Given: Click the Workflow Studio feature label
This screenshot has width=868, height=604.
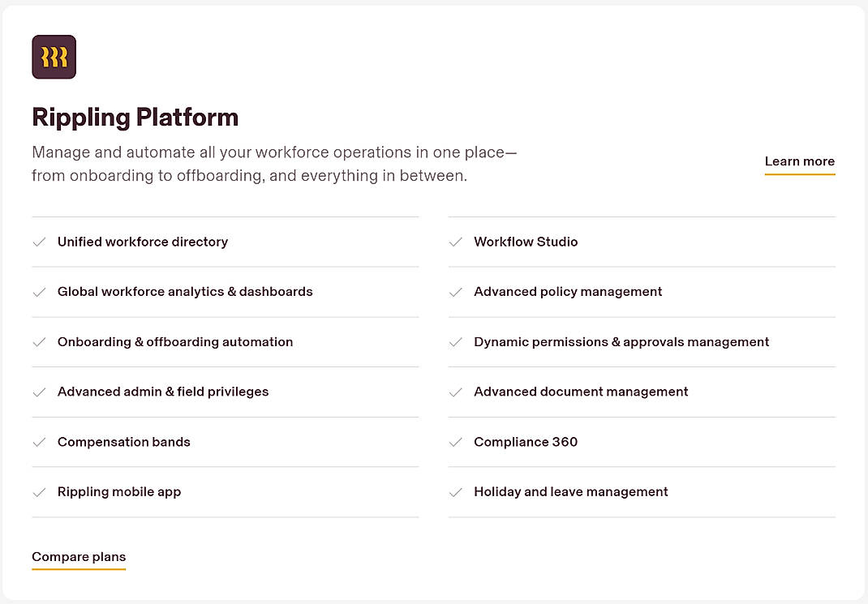Looking at the screenshot, I should pyautogui.click(x=526, y=242).
